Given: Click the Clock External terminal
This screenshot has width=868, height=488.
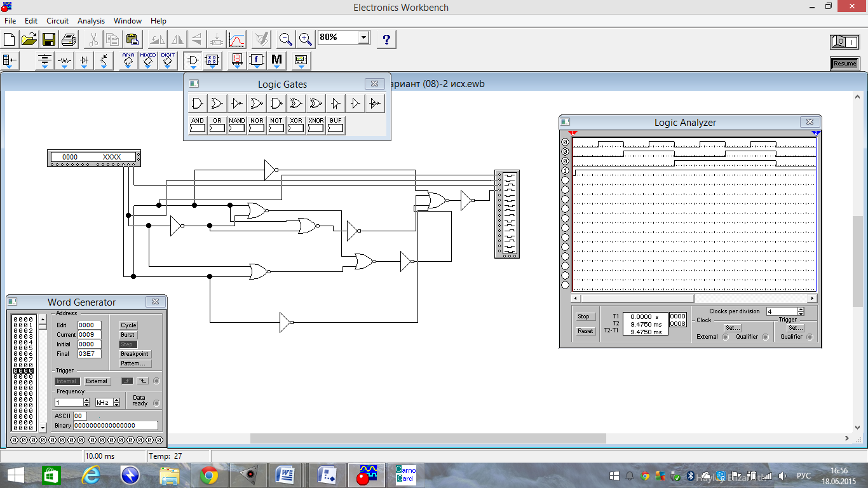Looking at the screenshot, I should (x=726, y=337).
